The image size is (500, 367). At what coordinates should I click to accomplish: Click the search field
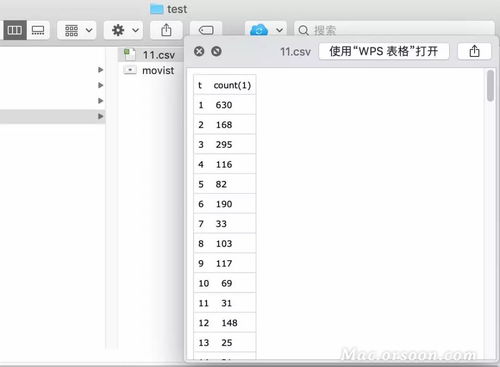pos(394,30)
